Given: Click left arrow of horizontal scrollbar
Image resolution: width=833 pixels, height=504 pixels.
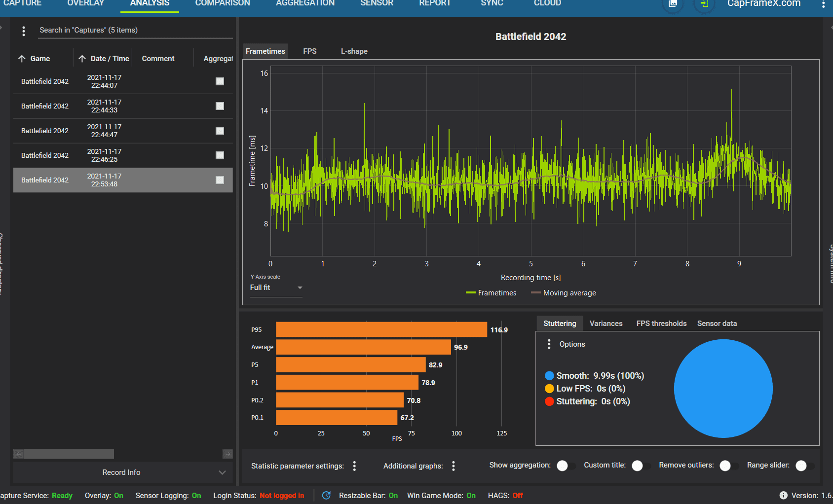Looking at the screenshot, I should (18, 454).
